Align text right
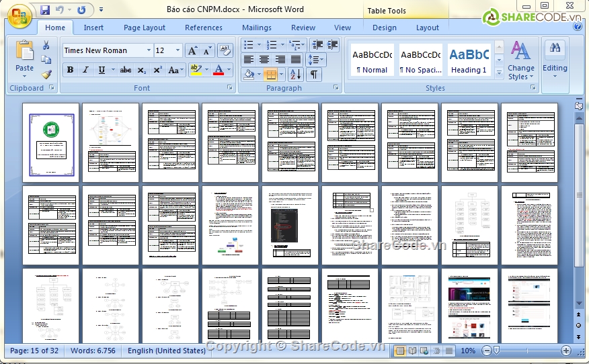 [280, 59]
